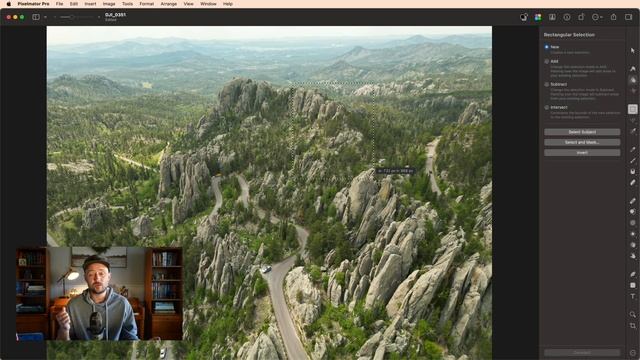Open the Effects tool in tool strip
The height and width of the screenshot is (360, 640).
click(x=633, y=91)
